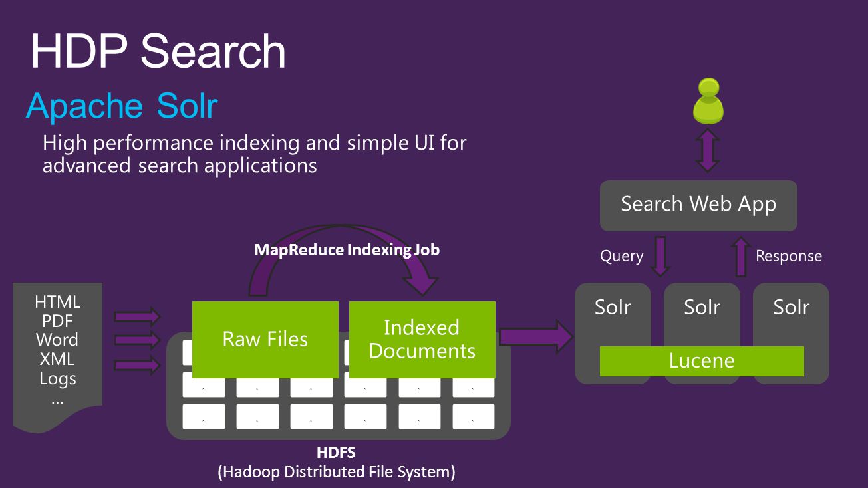The image size is (868, 488).
Task: Click the arrow from Indexed Documents to Solr
Action: point(536,336)
